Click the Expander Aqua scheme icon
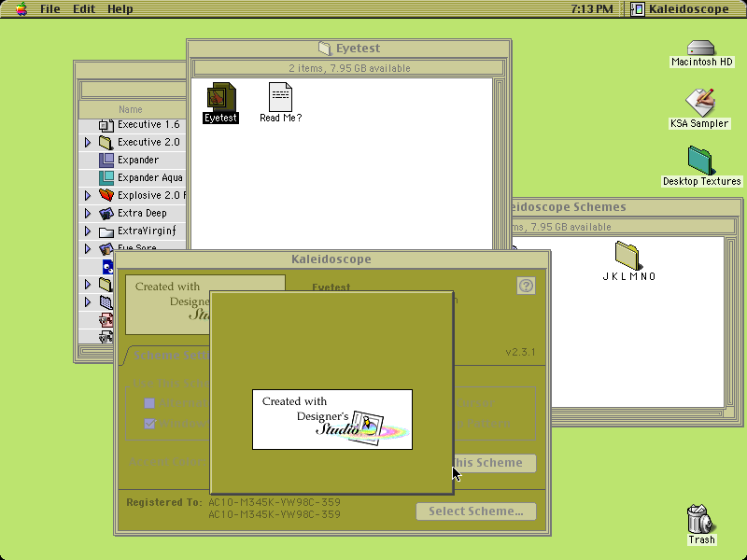 pyautogui.click(x=106, y=177)
